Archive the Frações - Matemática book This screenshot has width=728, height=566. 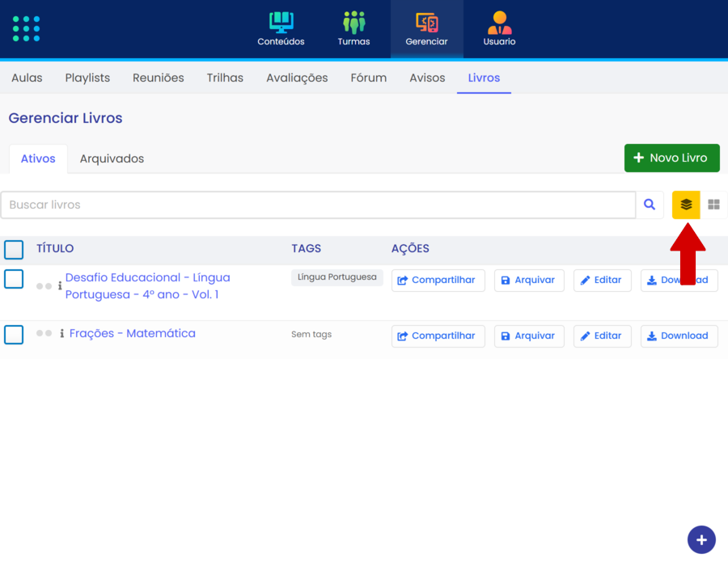(x=528, y=336)
